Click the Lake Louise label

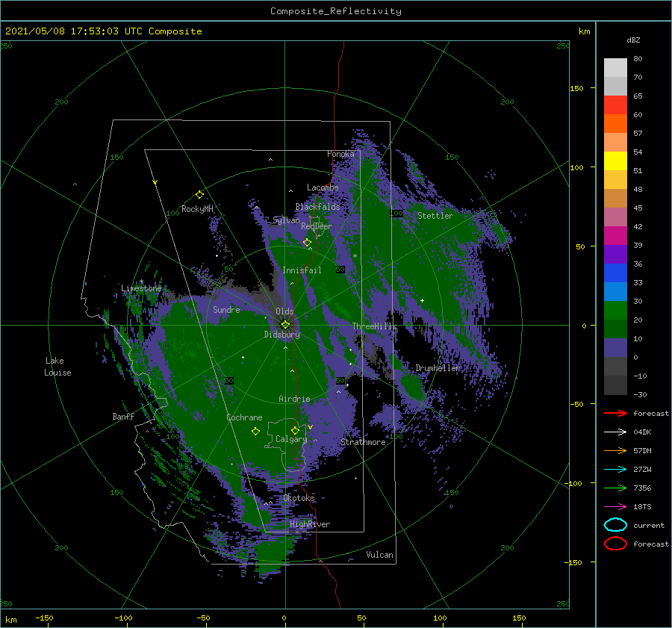(x=57, y=367)
